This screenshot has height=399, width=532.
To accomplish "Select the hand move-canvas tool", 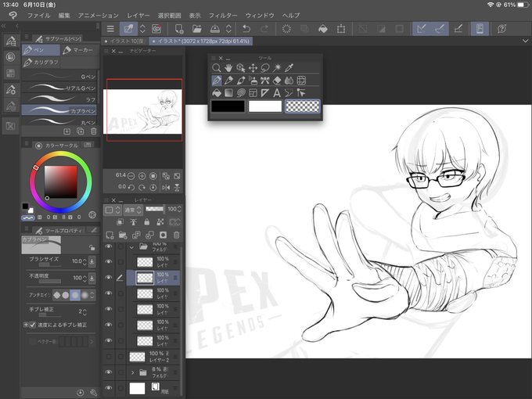I will (228, 68).
